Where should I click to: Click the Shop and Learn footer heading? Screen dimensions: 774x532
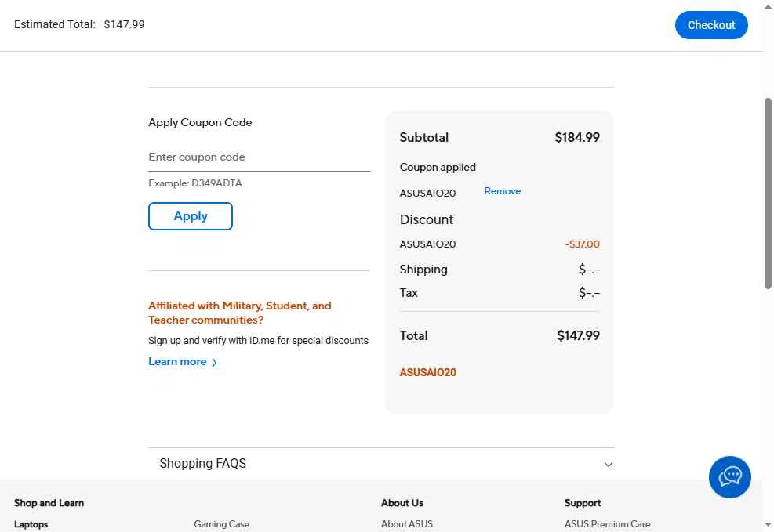coord(49,503)
